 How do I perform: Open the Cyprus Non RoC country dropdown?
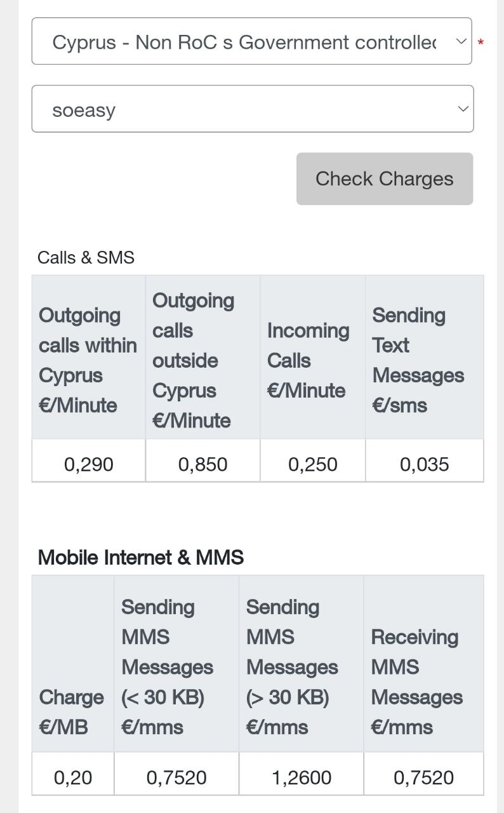(251, 42)
